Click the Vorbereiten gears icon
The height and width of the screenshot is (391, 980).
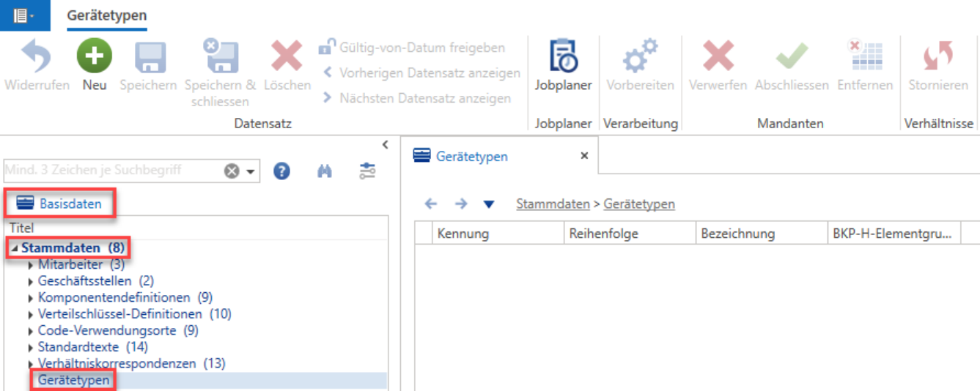(x=640, y=56)
